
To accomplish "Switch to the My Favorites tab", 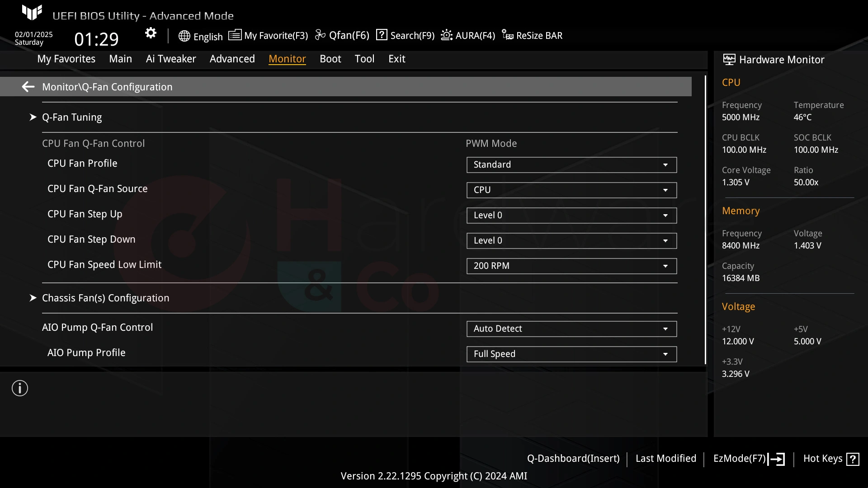I will click(x=66, y=59).
